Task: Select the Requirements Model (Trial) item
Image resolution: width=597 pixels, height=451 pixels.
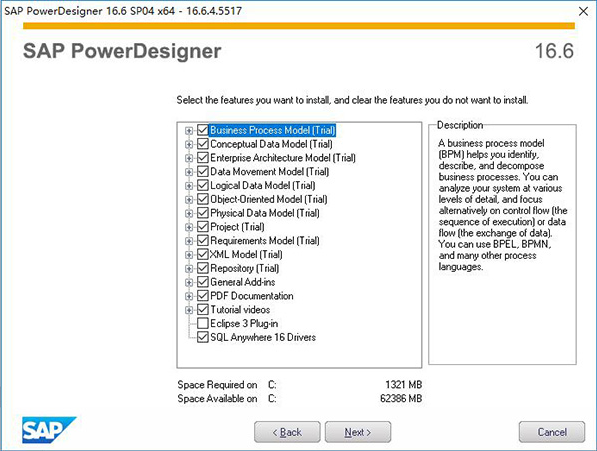Action: pos(265,241)
